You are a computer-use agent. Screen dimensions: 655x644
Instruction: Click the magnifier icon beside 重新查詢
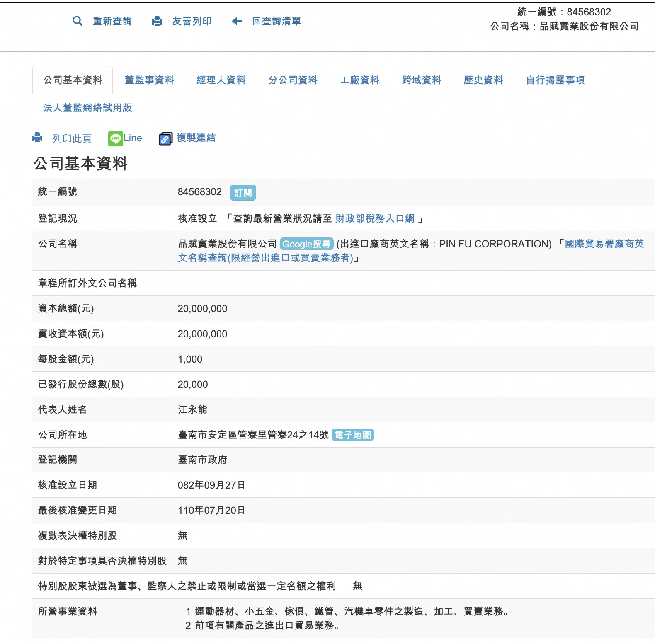click(x=77, y=21)
